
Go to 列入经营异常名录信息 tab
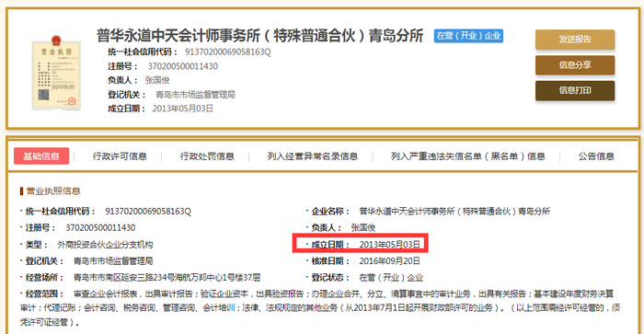313,156
